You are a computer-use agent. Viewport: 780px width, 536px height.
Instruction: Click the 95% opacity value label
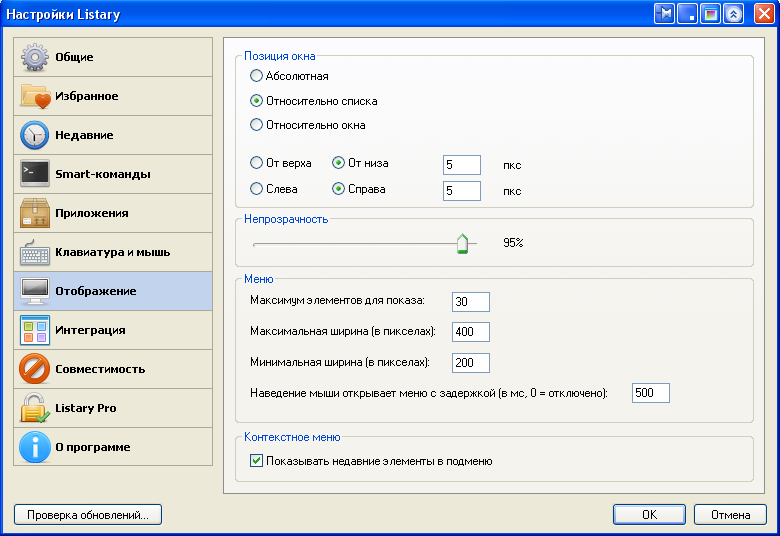(x=513, y=243)
